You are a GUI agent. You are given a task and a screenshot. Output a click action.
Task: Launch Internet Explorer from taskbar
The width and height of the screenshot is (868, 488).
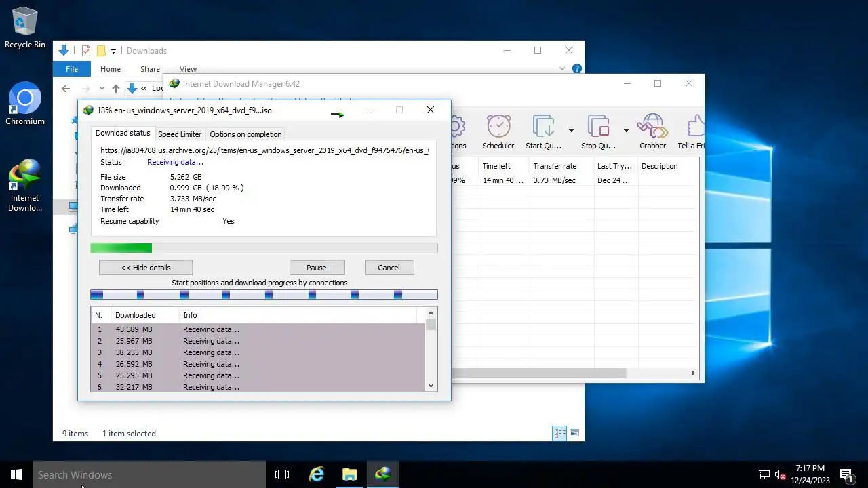(x=316, y=474)
